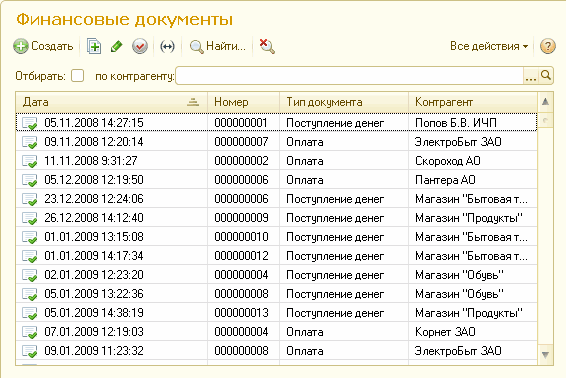Select the Попов Б.В. ИЧП row
Screen dimensions: 566x378
point(277,123)
